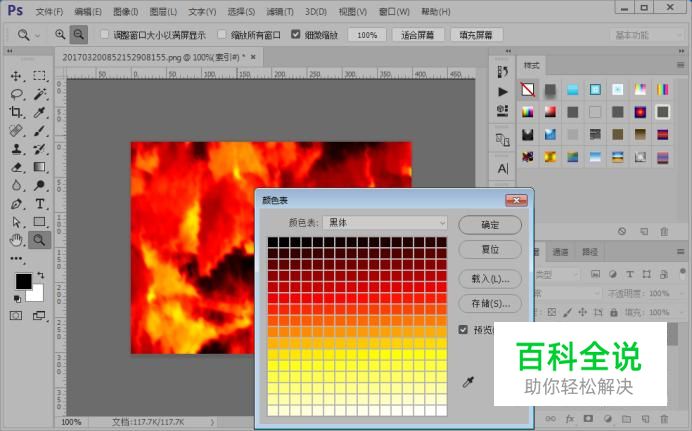Select the Lasso tool

pyautogui.click(x=16, y=94)
